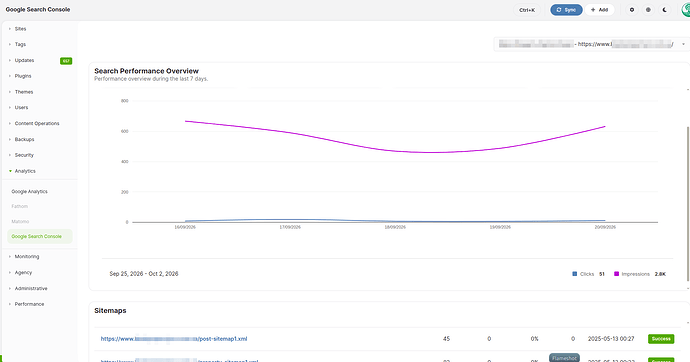
Task: Expand the Administrative menu
Action: point(31,289)
